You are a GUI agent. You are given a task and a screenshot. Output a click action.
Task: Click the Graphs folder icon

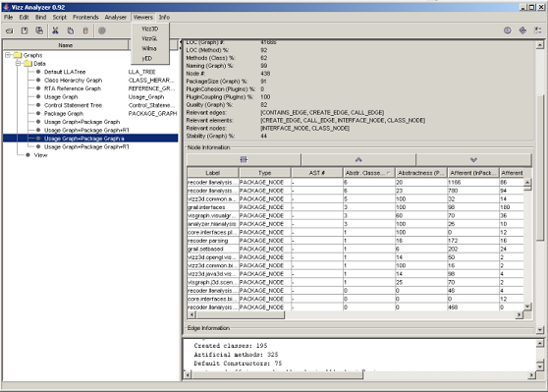pyautogui.click(x=18, y=55)
